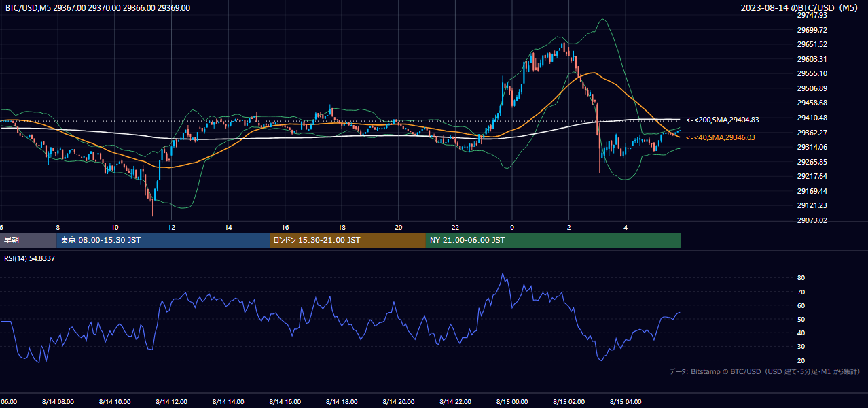Click the 8/15 04:00 date label

pyautogui.click(x=626, y=402)
